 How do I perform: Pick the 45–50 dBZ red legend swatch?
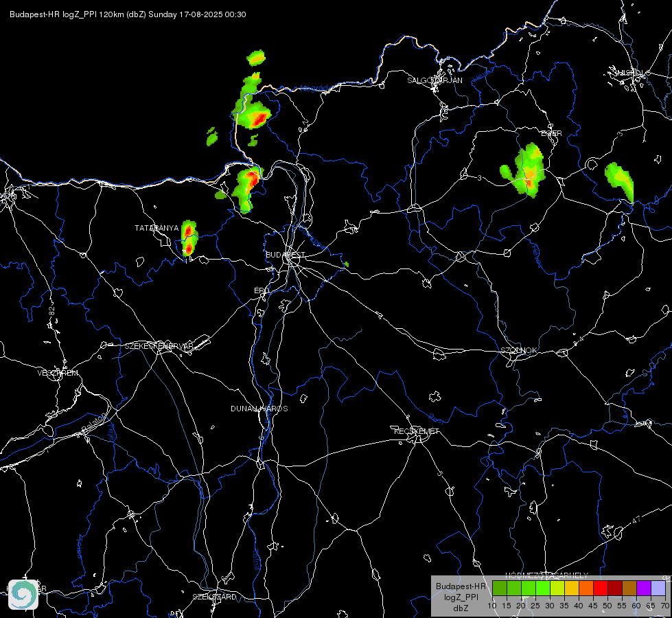click(601, 588)
